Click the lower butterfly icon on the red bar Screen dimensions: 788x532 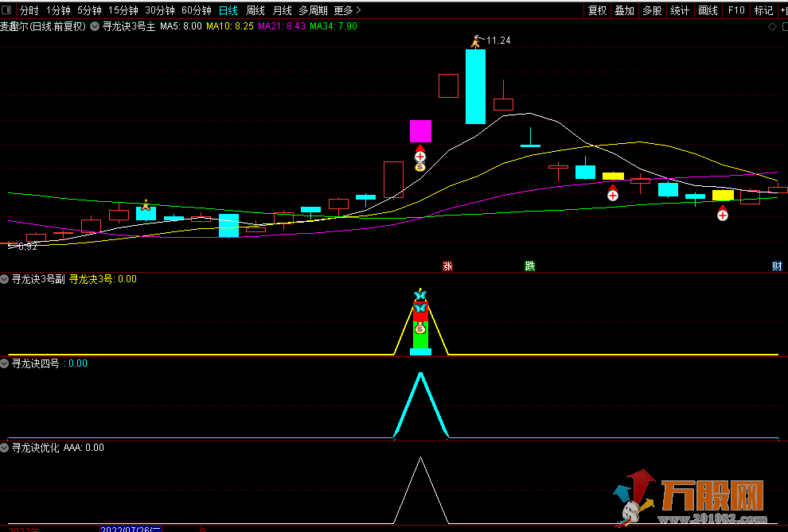tap(420, 308)
